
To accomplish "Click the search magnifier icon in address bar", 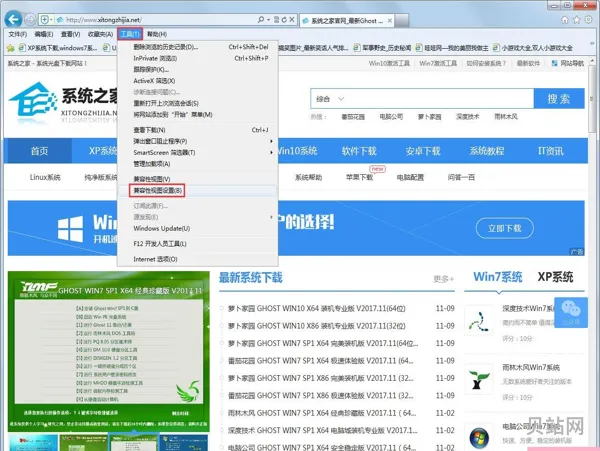I will (261, 20).
